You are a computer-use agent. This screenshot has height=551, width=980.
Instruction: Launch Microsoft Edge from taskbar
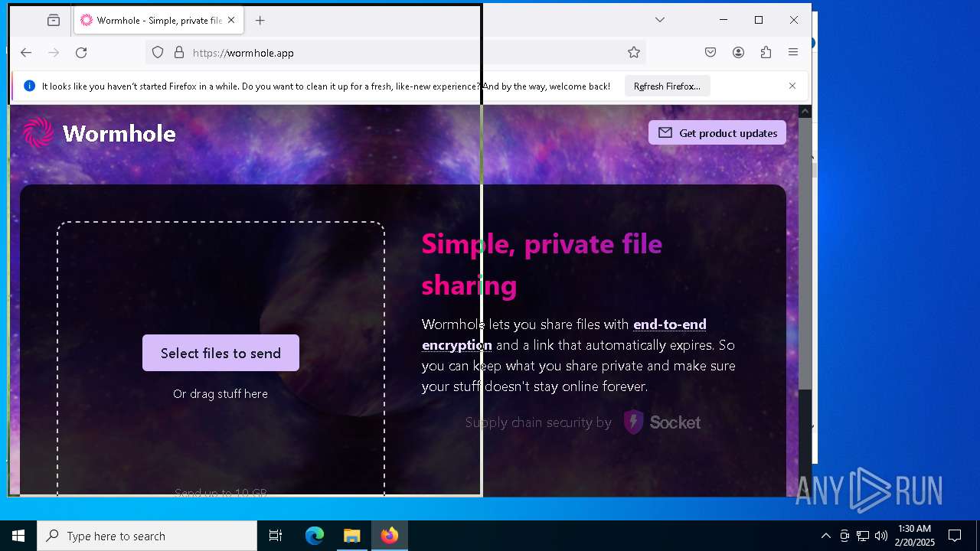tap(315, 536)
